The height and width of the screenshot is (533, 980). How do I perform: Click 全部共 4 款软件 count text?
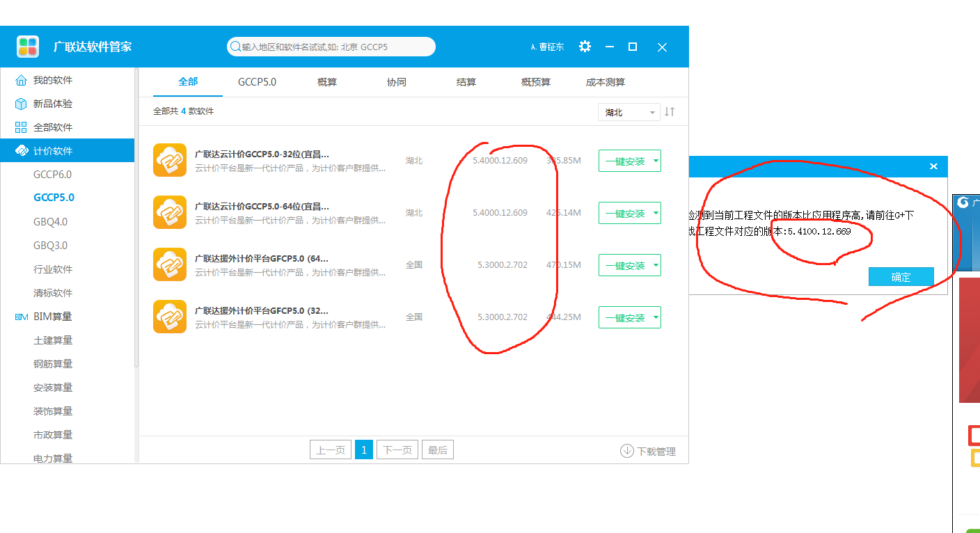(183, 111)
